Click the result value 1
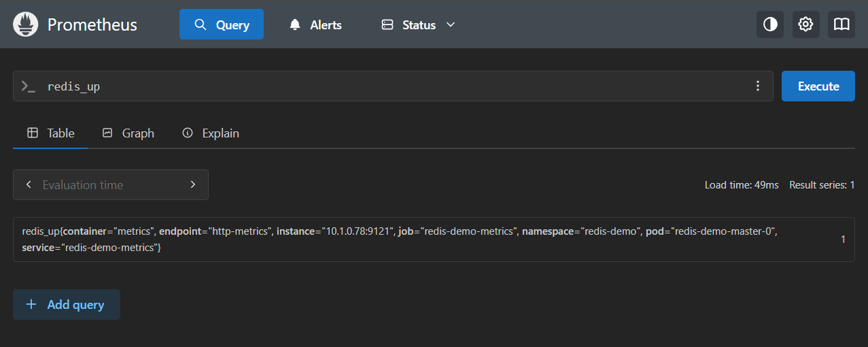 click(843, 239)
